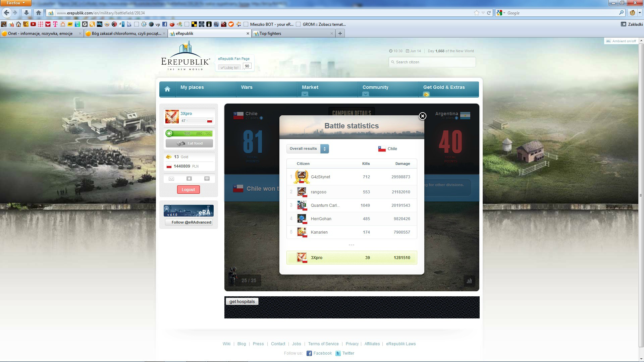Click the health energy bar
Image resolution: width=644 pixels, height=362 pixels.
189,133
